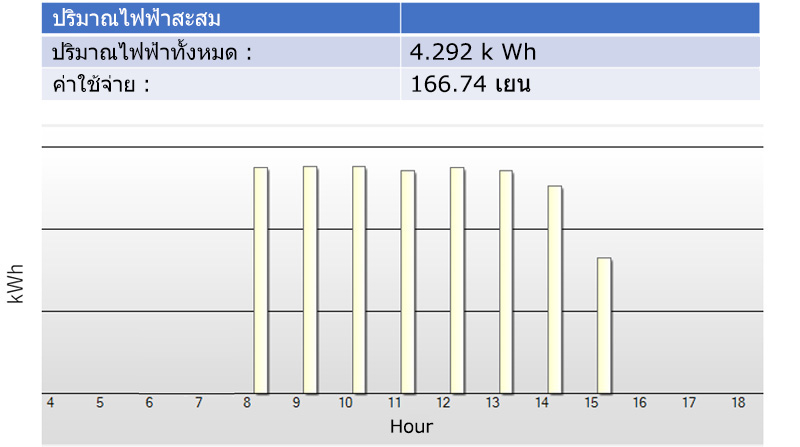The height and width of the screenshot is (447, 800).
Task: Click the 'kWh' vertical axis label
Action: coord(16,284)
